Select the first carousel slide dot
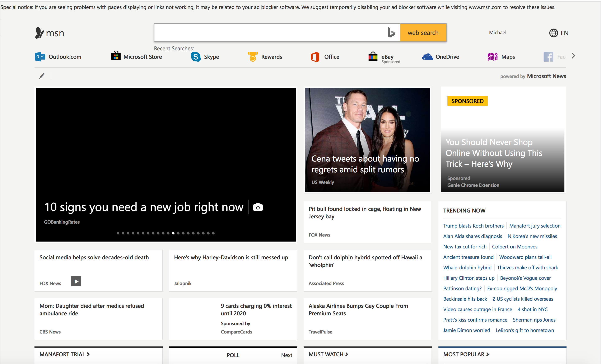 pos(118,233)
